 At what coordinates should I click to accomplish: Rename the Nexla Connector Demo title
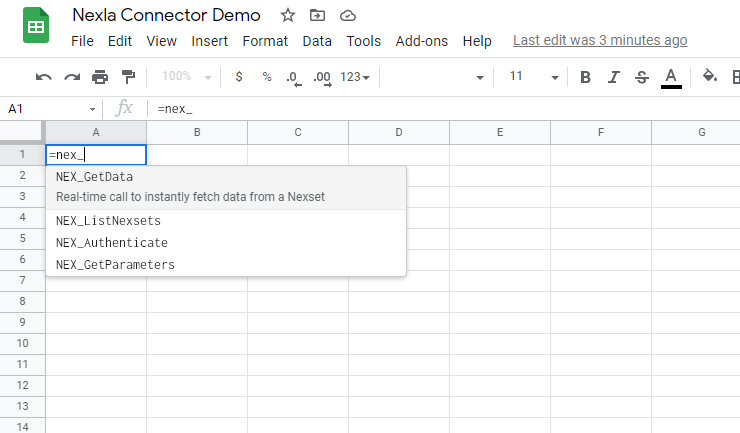(x=166, y=15)
